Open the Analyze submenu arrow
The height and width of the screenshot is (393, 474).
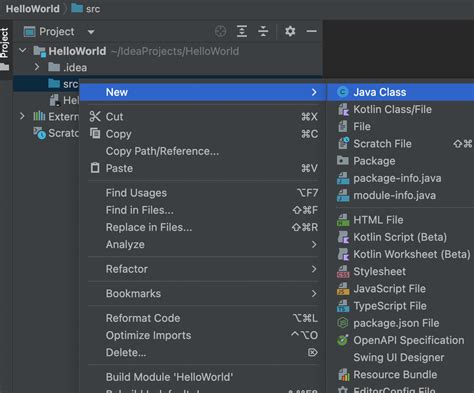point(314,244)
